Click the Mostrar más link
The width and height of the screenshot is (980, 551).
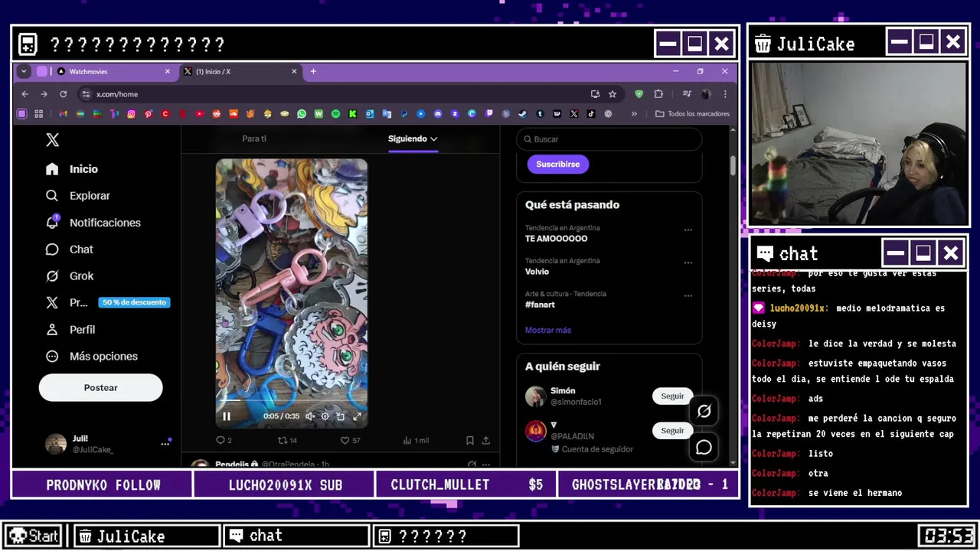(x=548, y=330)
